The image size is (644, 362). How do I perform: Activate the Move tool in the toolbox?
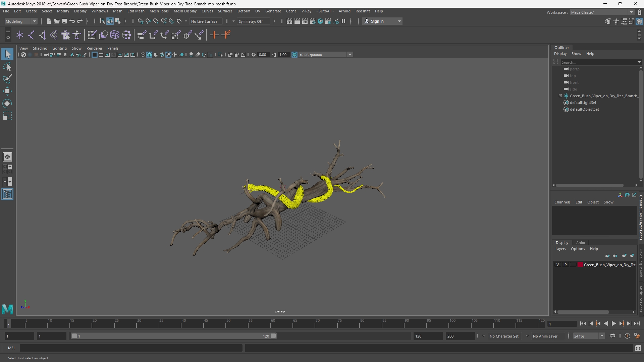7,91
